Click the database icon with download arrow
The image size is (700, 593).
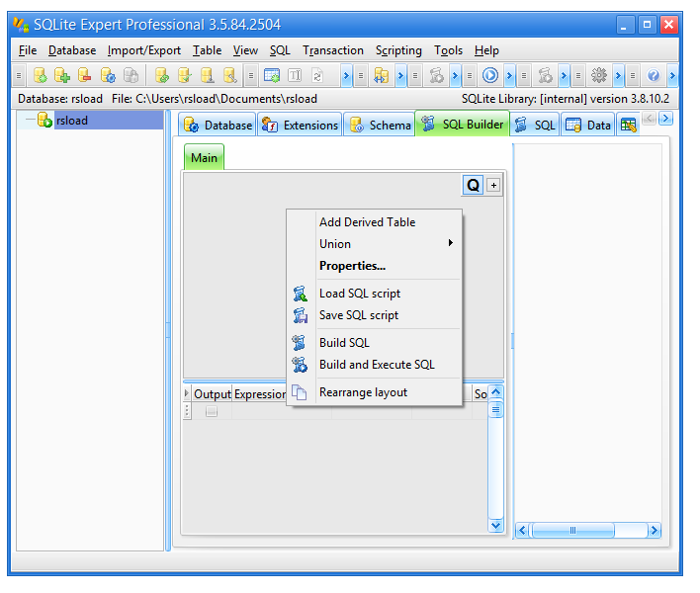coord(208,75)
